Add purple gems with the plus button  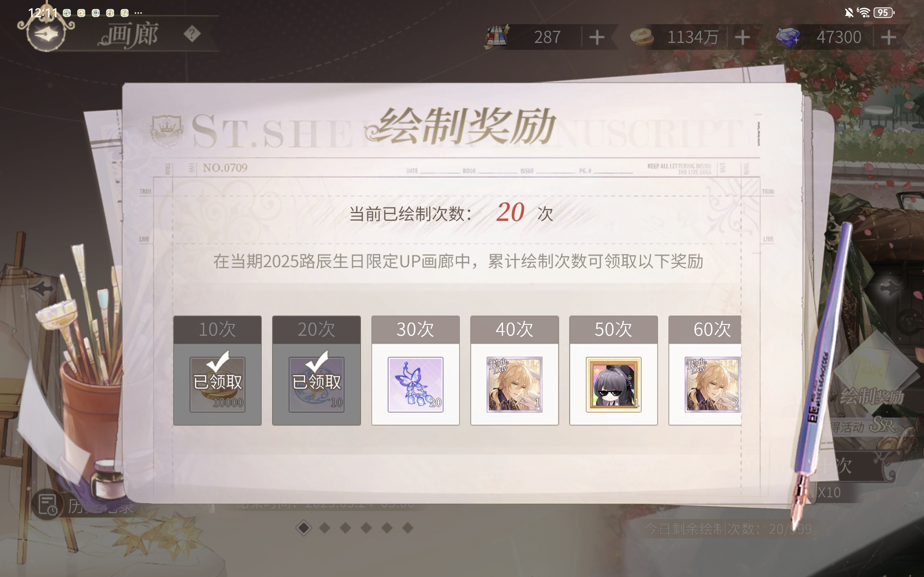[889, 38]
